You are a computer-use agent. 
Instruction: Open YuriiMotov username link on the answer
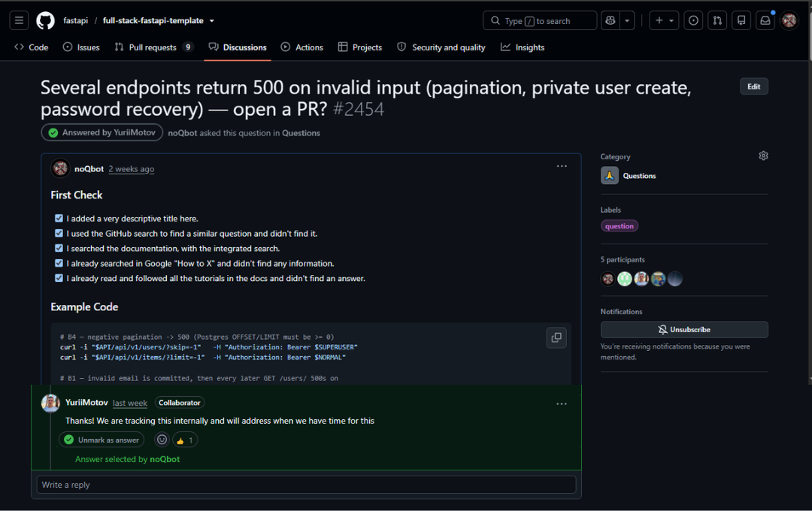click(86, 402)
